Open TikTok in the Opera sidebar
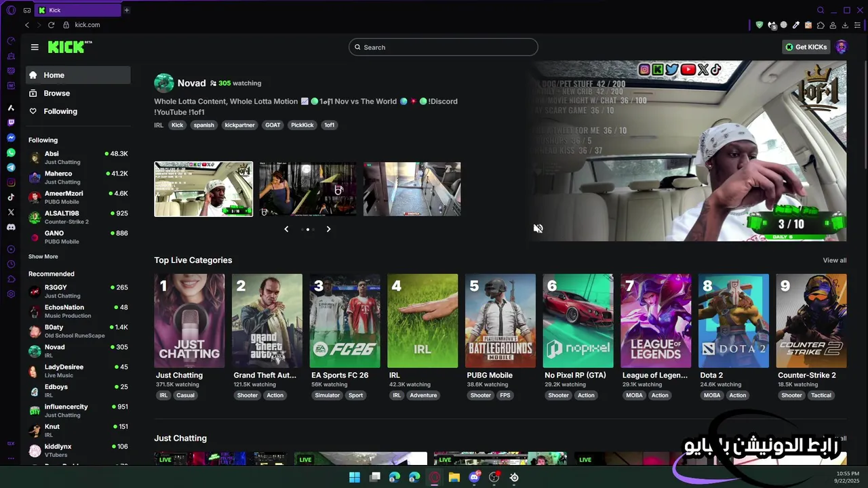 [x=11, y=197]
